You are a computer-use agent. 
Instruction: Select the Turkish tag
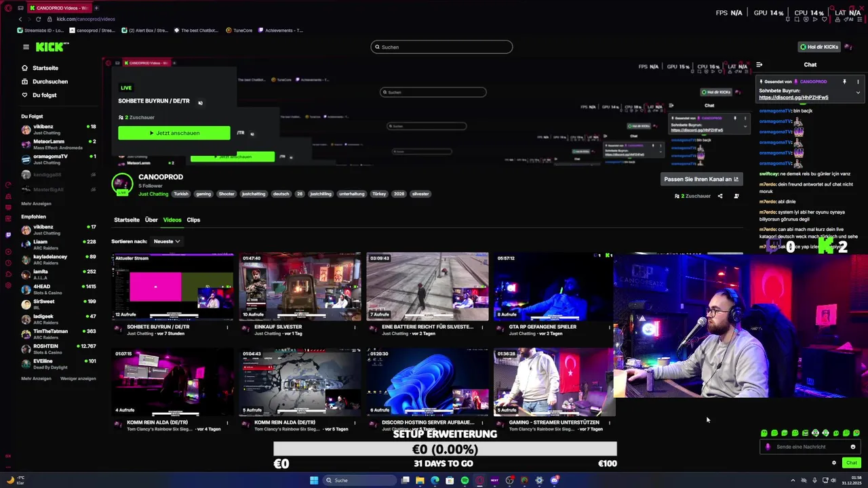point(181,194)
